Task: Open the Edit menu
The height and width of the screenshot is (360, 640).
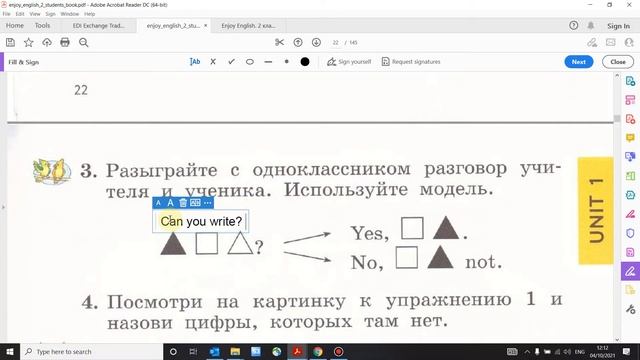Action: (x=20, y=14)
